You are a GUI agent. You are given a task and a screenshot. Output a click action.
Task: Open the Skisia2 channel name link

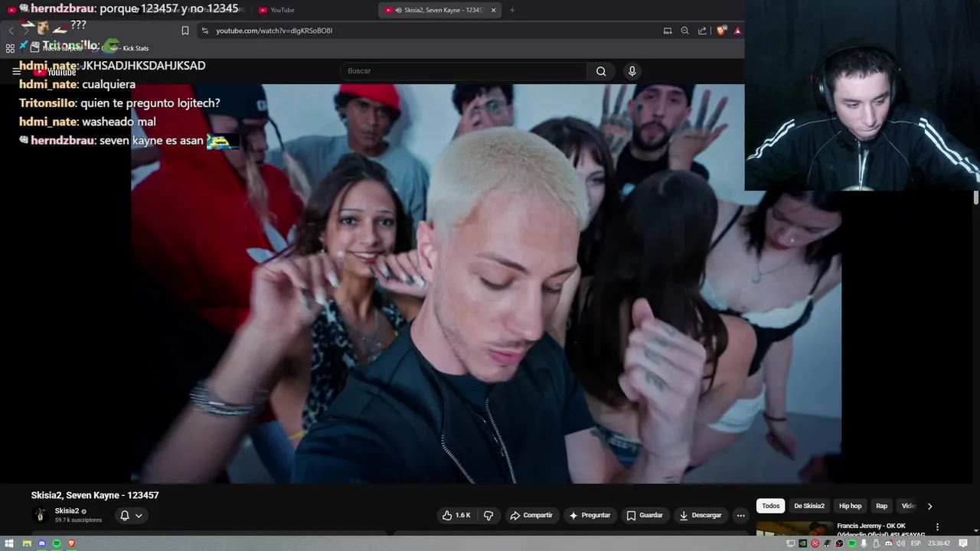point(67,511)
